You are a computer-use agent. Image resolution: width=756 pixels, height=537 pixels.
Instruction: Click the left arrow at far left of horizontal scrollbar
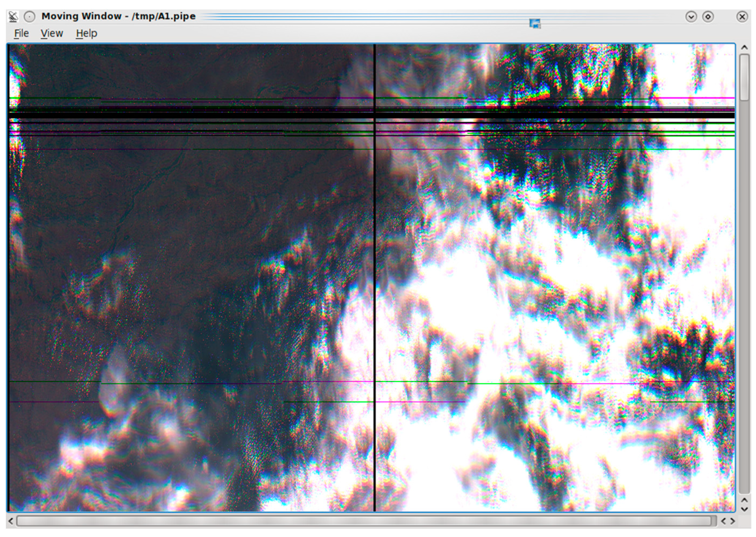click(11, 521)
